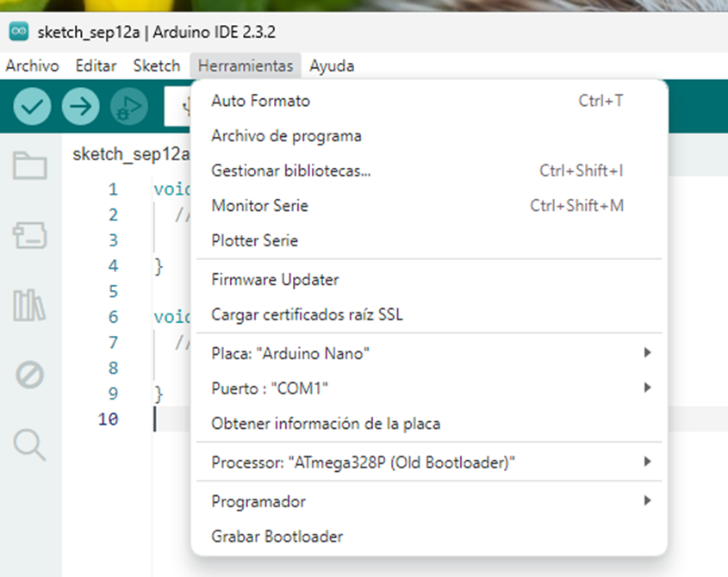Click the Upload arrow button

pyautogui.click(x=81, y=106)
